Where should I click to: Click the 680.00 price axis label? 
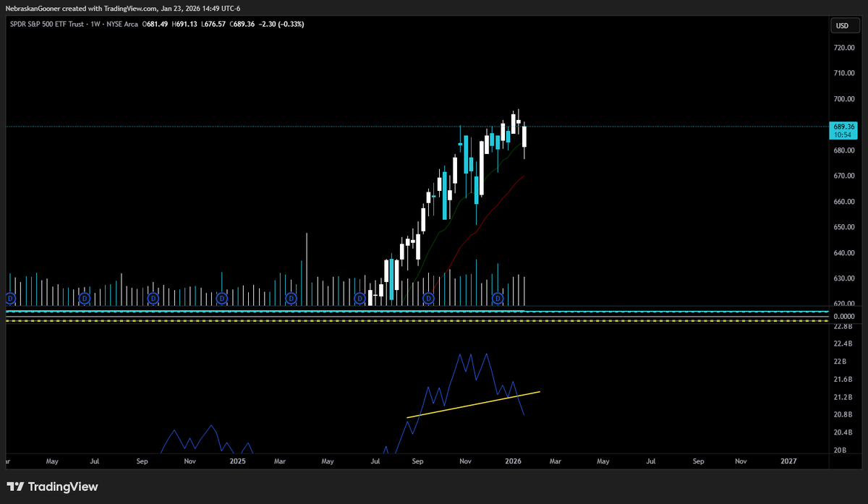[x=844, y=150]
